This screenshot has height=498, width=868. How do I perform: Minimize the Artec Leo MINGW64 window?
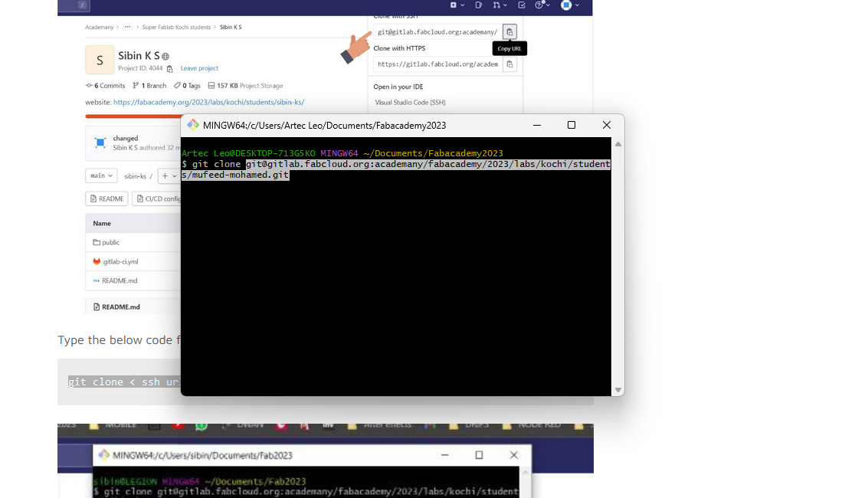coord(536,125)
